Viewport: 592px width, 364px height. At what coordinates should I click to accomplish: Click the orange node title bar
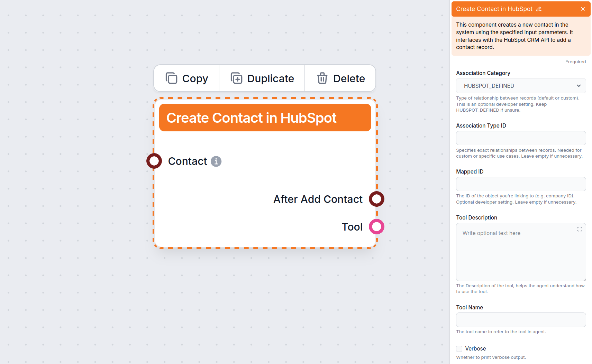pos(265,118)
